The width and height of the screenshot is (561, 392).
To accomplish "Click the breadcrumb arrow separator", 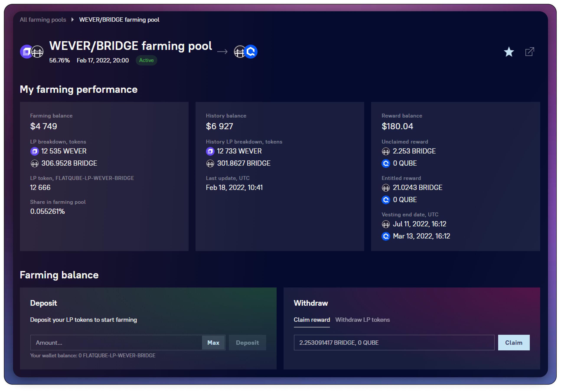I will [73, 20].
